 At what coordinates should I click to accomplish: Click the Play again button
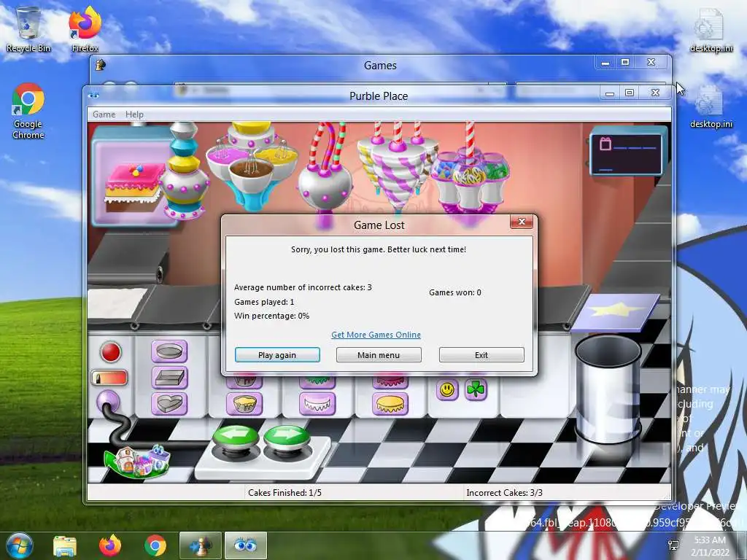(277, 355)
